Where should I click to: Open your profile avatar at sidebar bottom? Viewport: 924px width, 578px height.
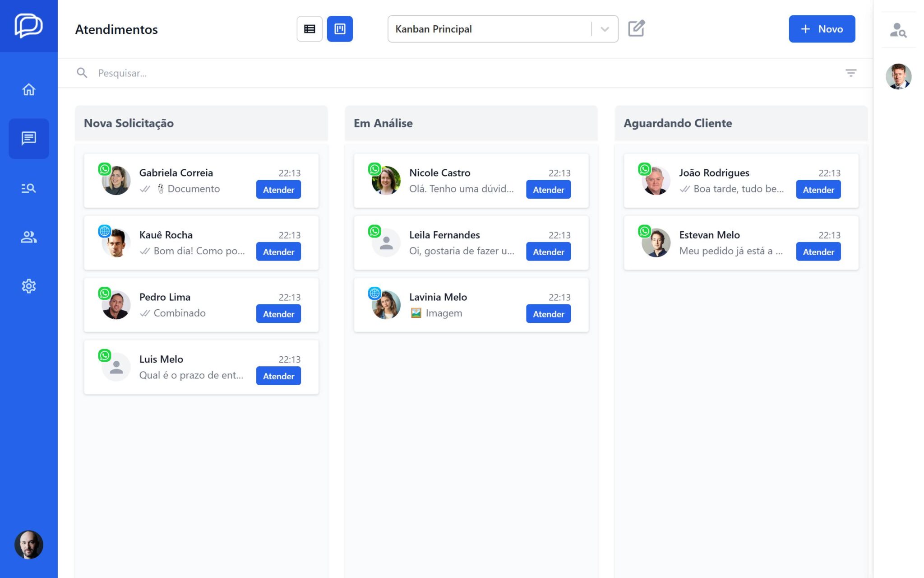(28, 545)
